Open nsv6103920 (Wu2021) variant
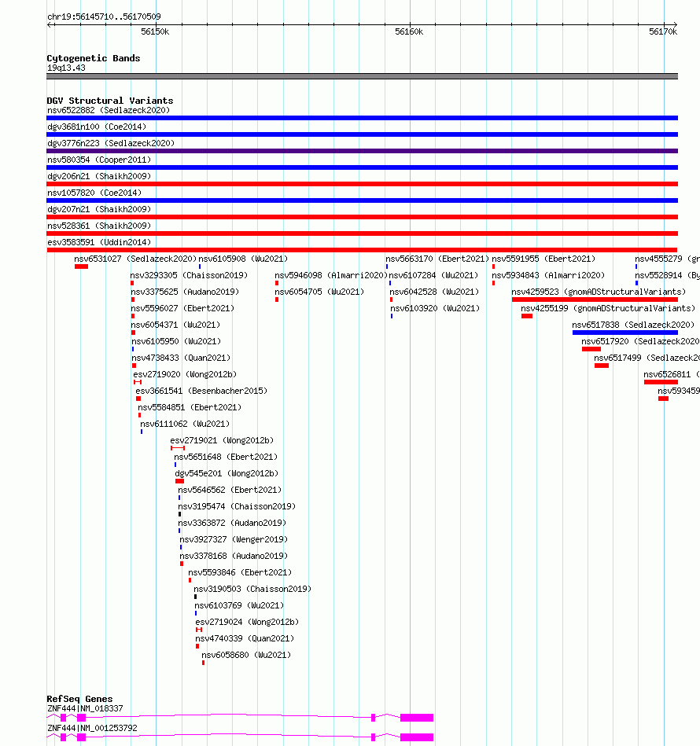Image resolution: width=700 pixels, height=746 pixels. tap(435, 308)
